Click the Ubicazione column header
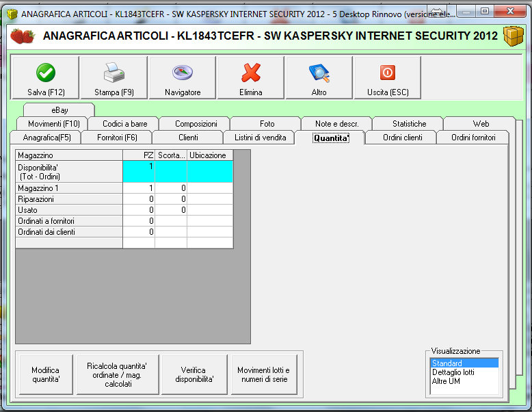 (210, 155)
